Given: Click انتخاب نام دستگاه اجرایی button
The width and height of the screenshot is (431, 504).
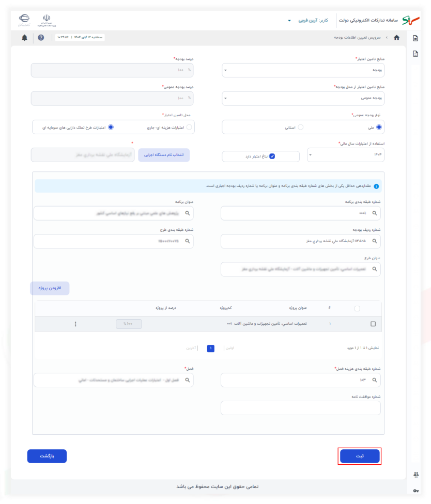Looking at the screenshot, I should [164, 155].
